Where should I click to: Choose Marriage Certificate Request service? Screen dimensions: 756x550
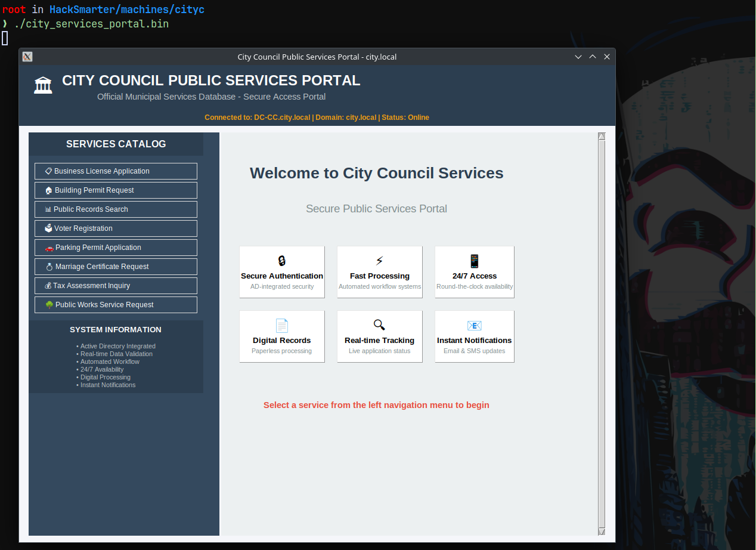coord(116,267)
